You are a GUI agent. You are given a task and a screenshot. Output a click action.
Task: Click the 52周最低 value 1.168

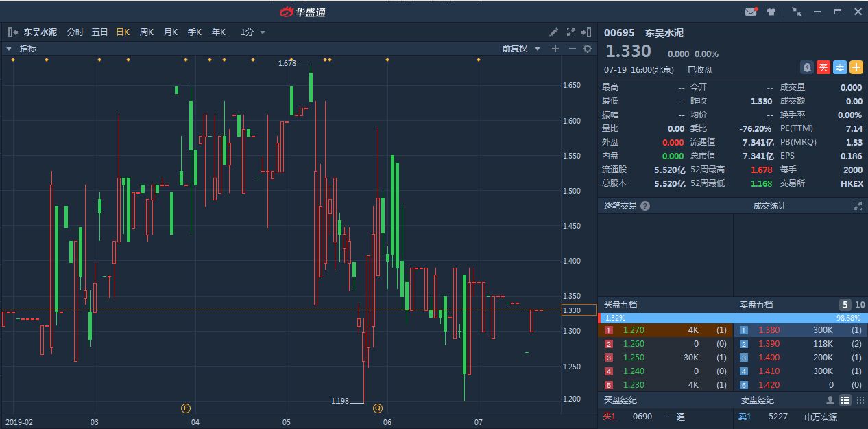[x=761, y=183]
